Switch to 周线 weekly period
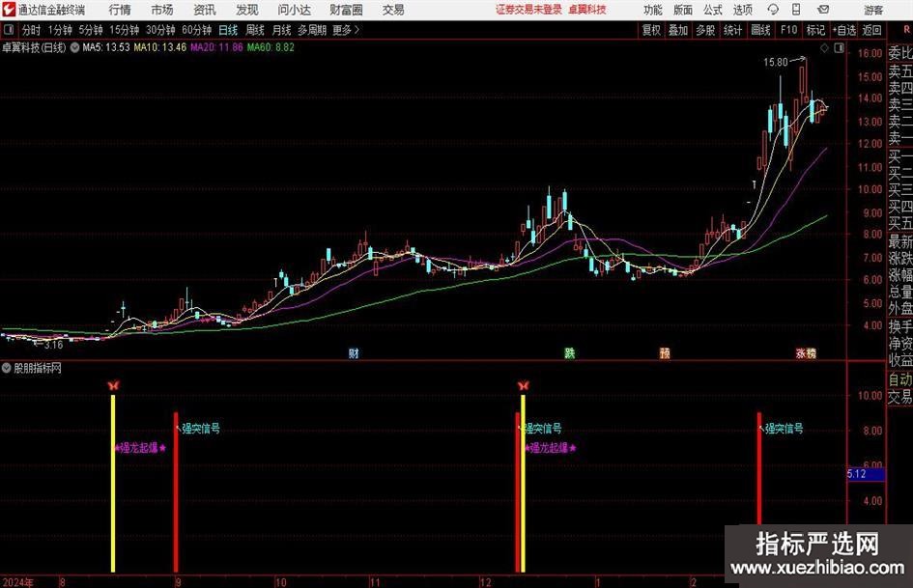This screenshot has height=588, width=913. coord(254,30)
